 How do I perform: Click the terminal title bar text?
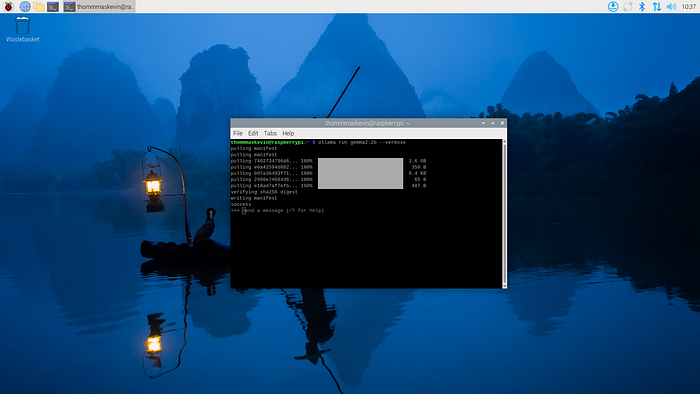pyautogui.click(x=367, y=123)
